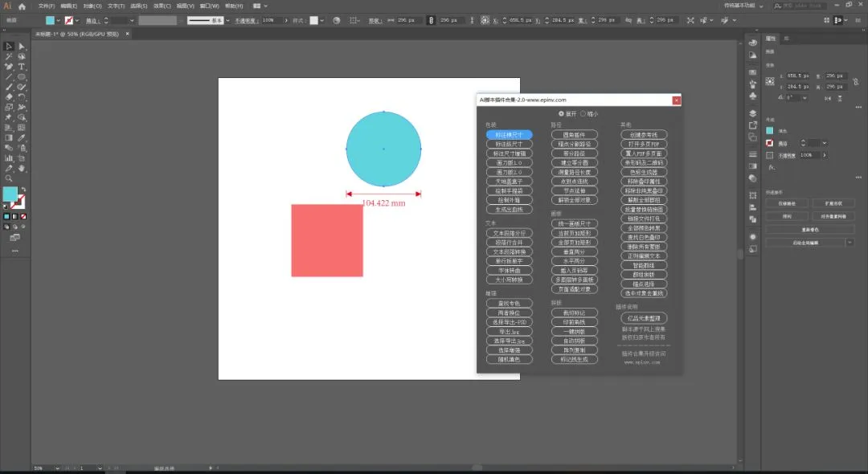Open the graphic style dropdown
868x474 pixels.
pos(321,20)
